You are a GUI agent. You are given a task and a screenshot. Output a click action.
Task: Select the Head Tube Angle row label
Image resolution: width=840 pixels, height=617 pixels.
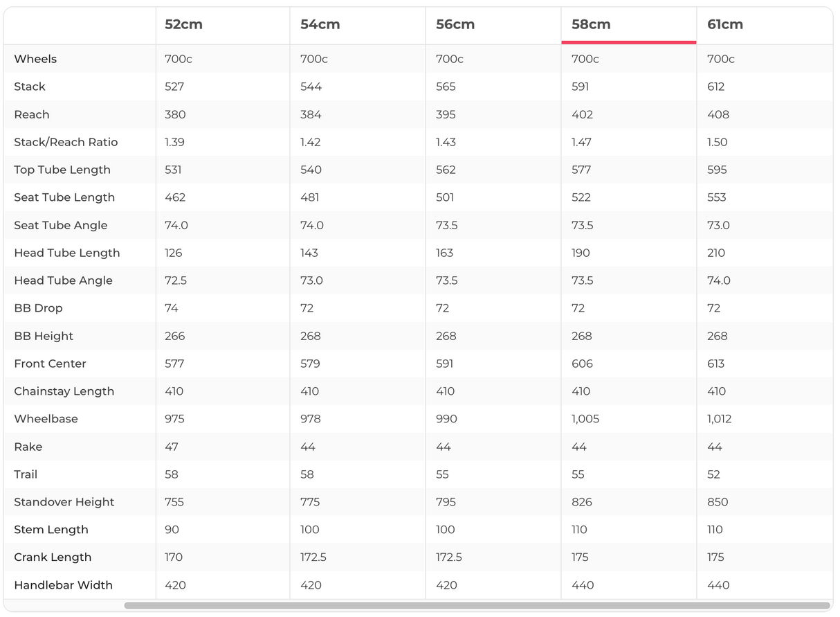(63, 280)
